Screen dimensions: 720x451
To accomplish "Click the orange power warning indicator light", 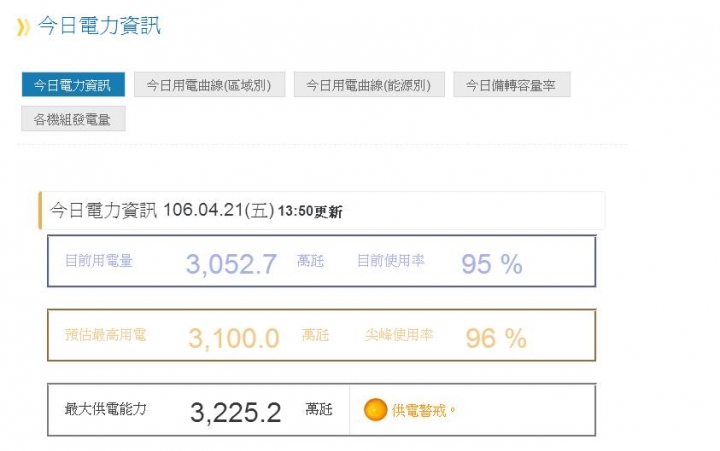I will point(375,410).
